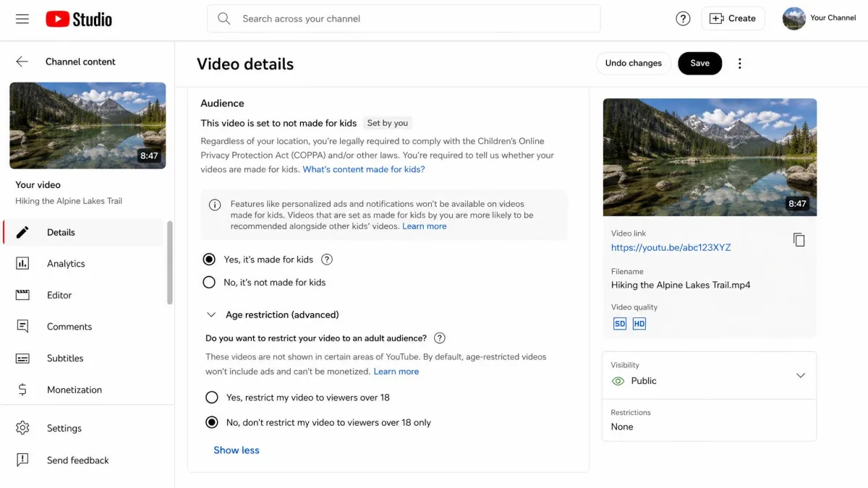The width and height of the screenshot is (868, 488).
Task: Open the Comments menu item
Action: [84, 327]
